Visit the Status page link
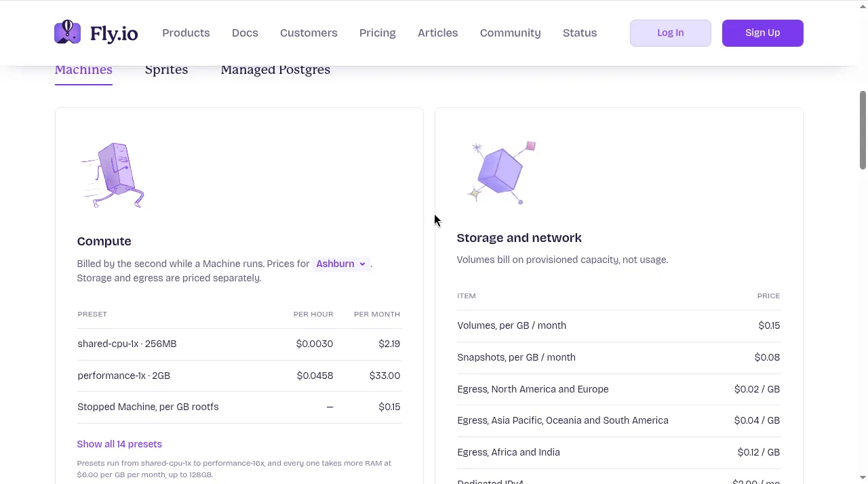The image size is (868, 484). (580, 33)
